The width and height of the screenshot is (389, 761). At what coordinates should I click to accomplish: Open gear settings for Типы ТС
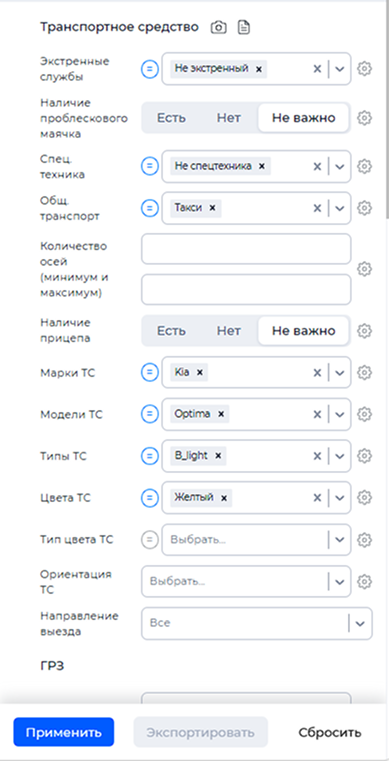point(364,456)
